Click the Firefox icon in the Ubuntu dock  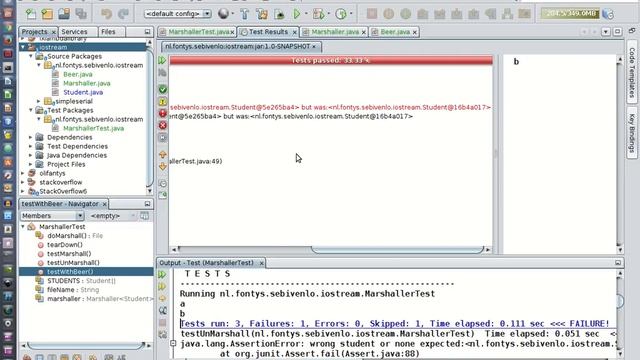tap(8, 40)
